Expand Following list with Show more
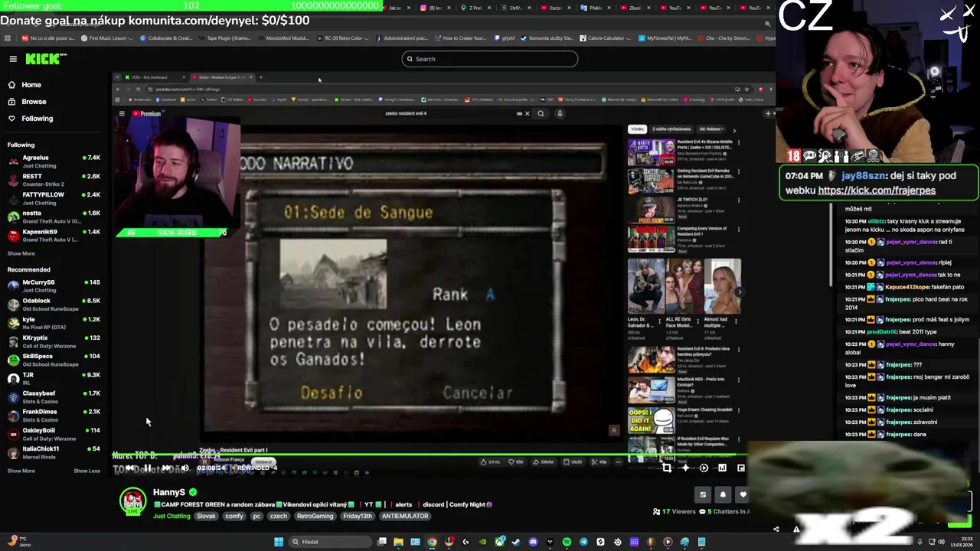 [21, 253]
